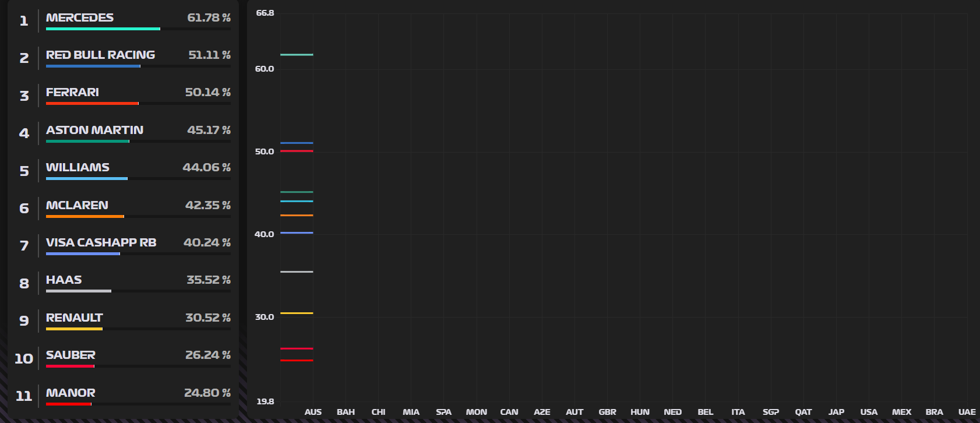Click Manor 24.80 % value
The width and height of the screenshot is (980, 423).
207,393
